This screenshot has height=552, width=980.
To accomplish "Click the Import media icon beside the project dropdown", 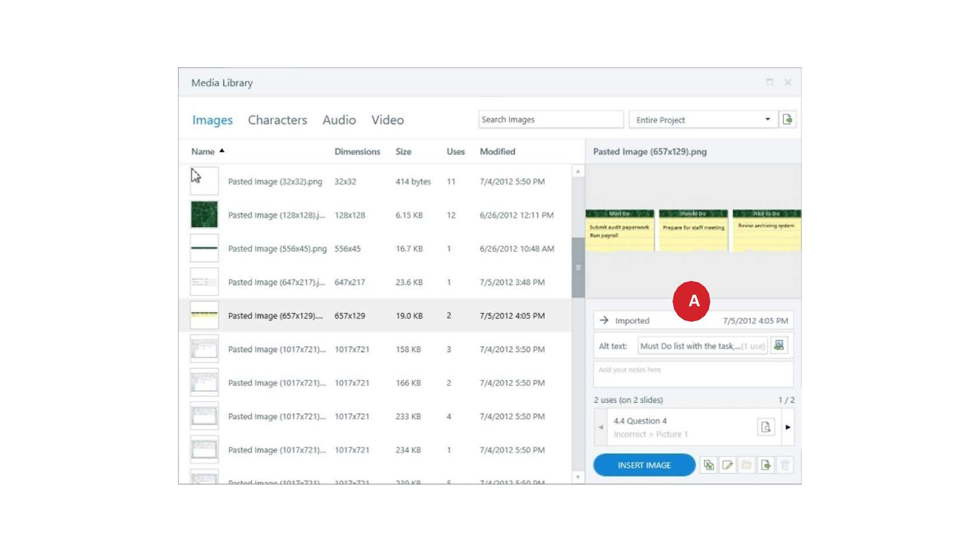I will 787,120.
